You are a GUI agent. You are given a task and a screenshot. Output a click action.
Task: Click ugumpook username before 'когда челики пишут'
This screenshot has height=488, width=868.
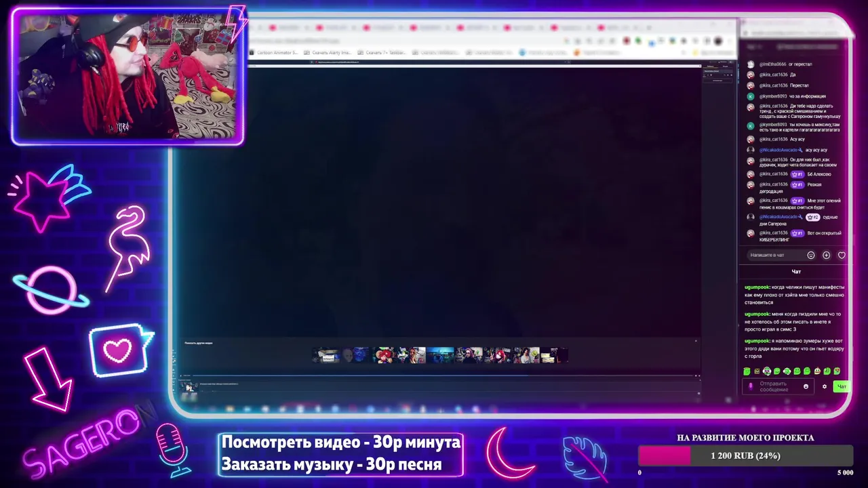(x=757, y=287)
